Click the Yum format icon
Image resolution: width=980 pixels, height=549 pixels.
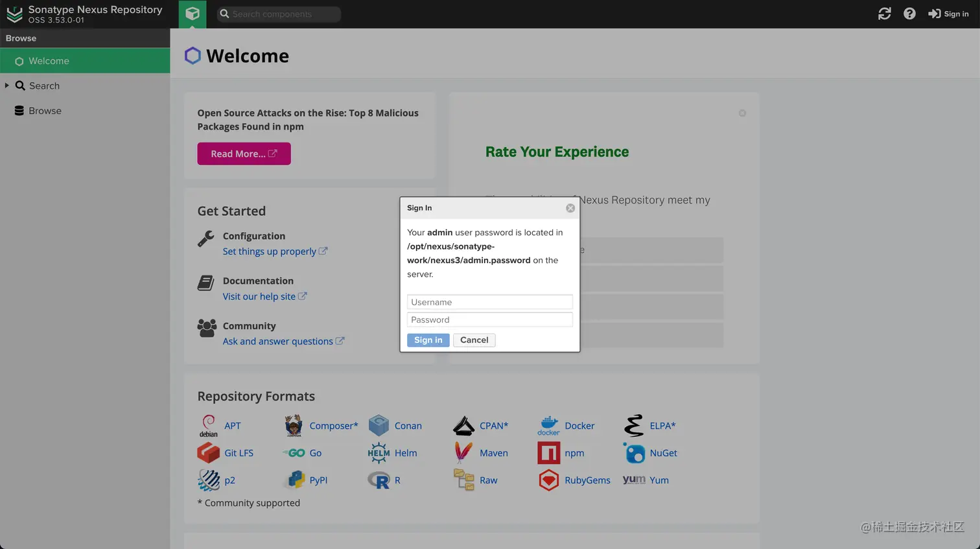coord(634,480)
